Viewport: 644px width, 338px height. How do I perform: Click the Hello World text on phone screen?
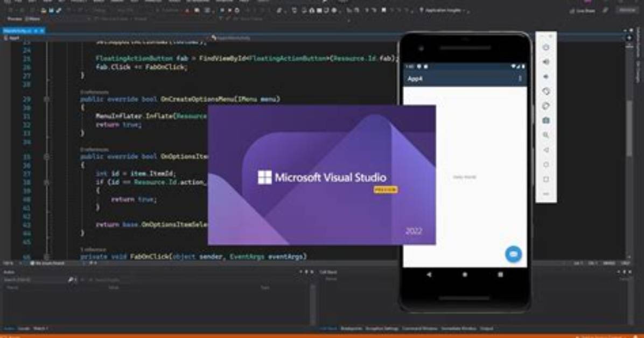(x=465, y=177)
